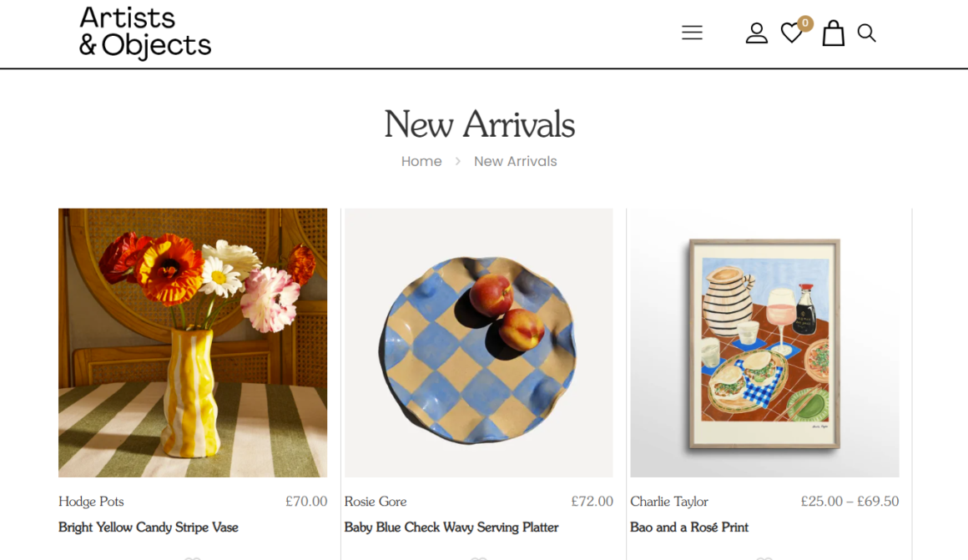Screen dimensions: 968x560
Task: View artist Rosie Gore
Action: (x=376, y=502)
